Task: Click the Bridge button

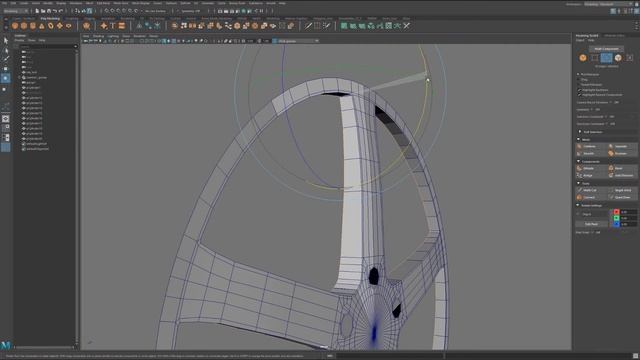Action: 591,175
